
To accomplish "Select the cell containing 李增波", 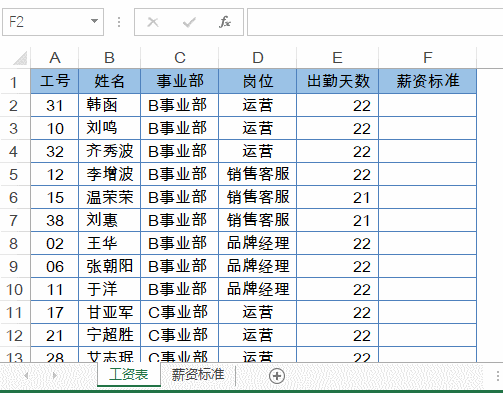I will point(110,174).
